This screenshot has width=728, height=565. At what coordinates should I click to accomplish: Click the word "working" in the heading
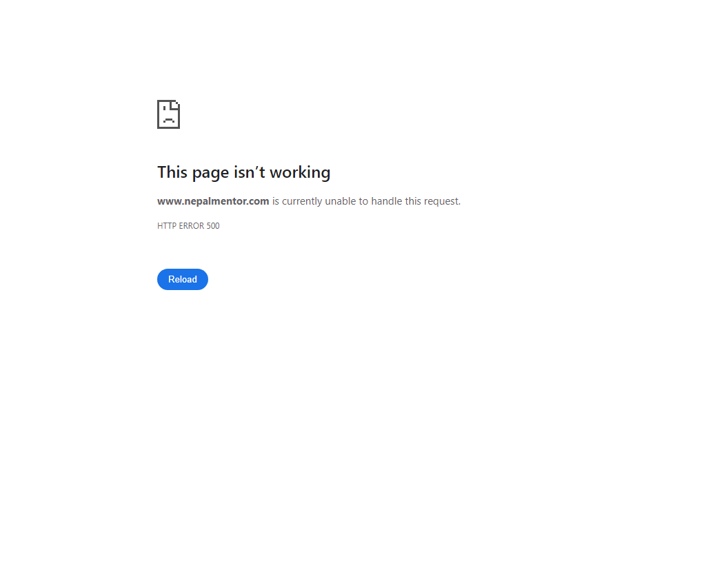pyautogui.click(x=300, y=173)
